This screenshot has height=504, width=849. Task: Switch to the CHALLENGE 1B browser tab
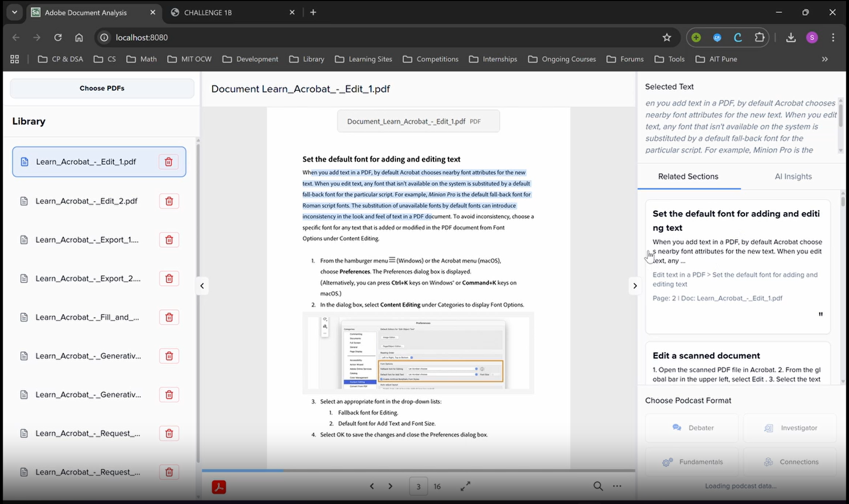[208, 13]
